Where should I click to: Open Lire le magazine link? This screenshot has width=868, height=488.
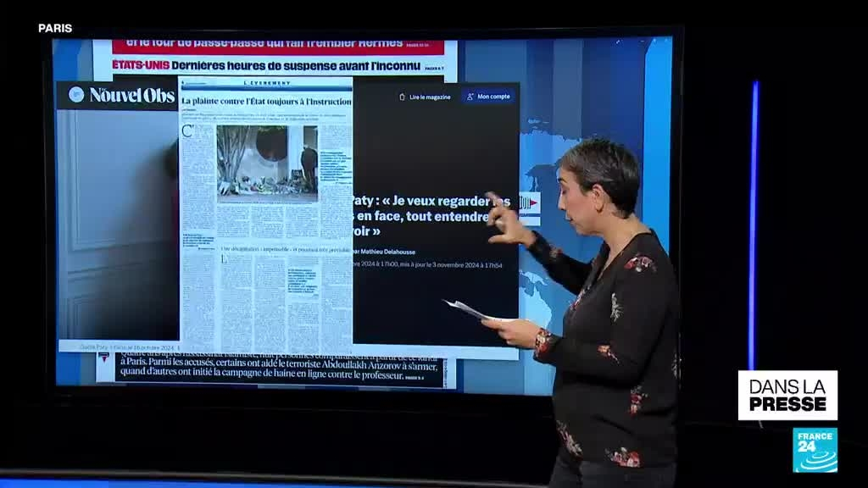pyautogui.click(x=430, y=97)
